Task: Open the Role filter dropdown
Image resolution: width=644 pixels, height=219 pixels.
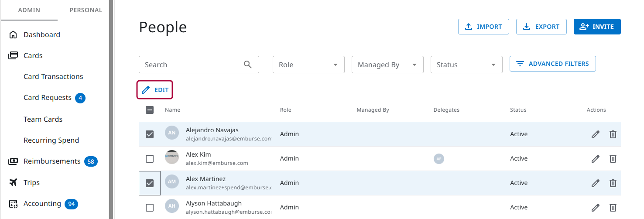Action: click(x=308, y=65)
